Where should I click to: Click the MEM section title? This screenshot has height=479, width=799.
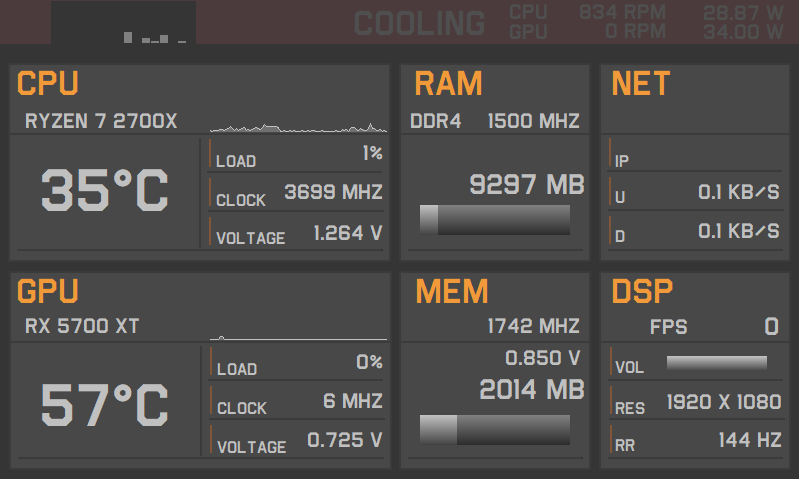click(451, 292)
